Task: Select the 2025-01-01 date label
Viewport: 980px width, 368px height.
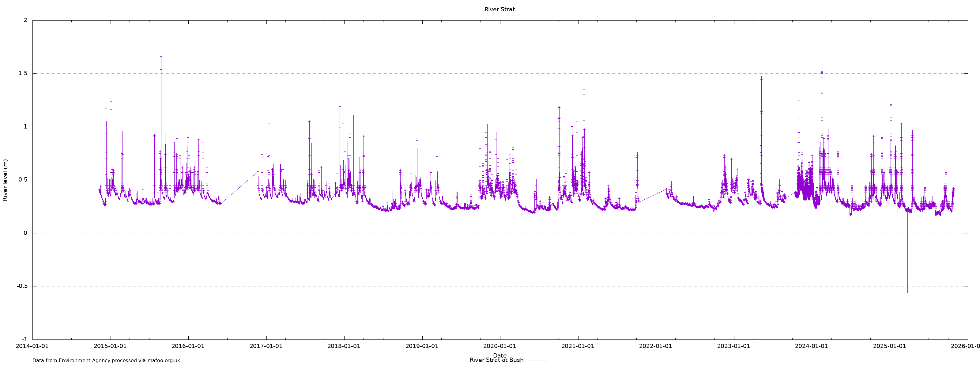Action: tap(889, 346)
